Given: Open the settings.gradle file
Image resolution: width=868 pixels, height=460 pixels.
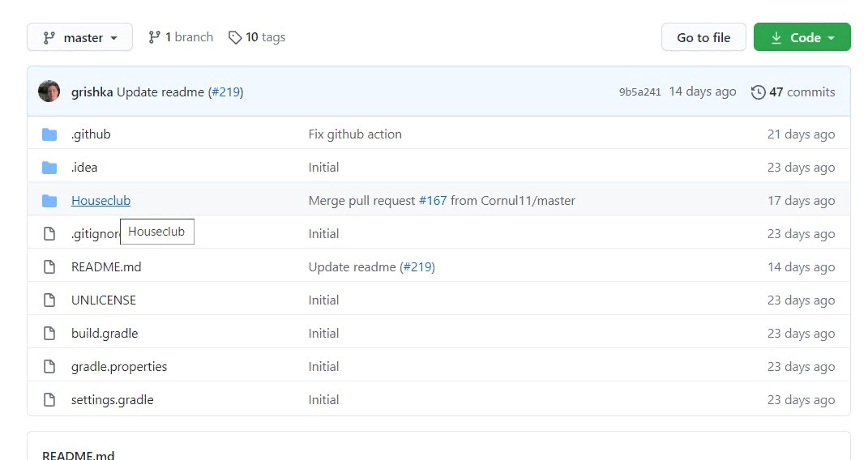Looking at the screenshot, I should click(113, 400).
